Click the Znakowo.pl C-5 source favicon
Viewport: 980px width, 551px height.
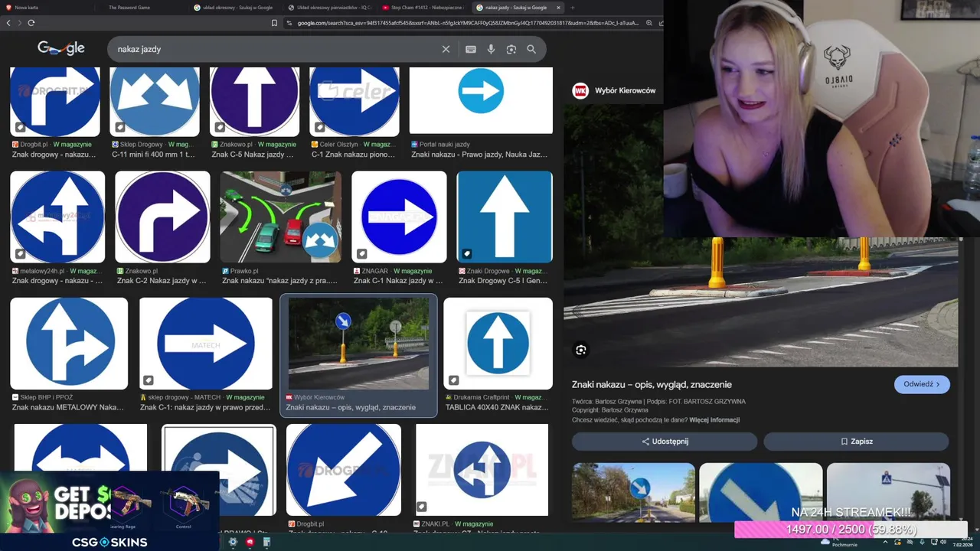pos(215,144)
